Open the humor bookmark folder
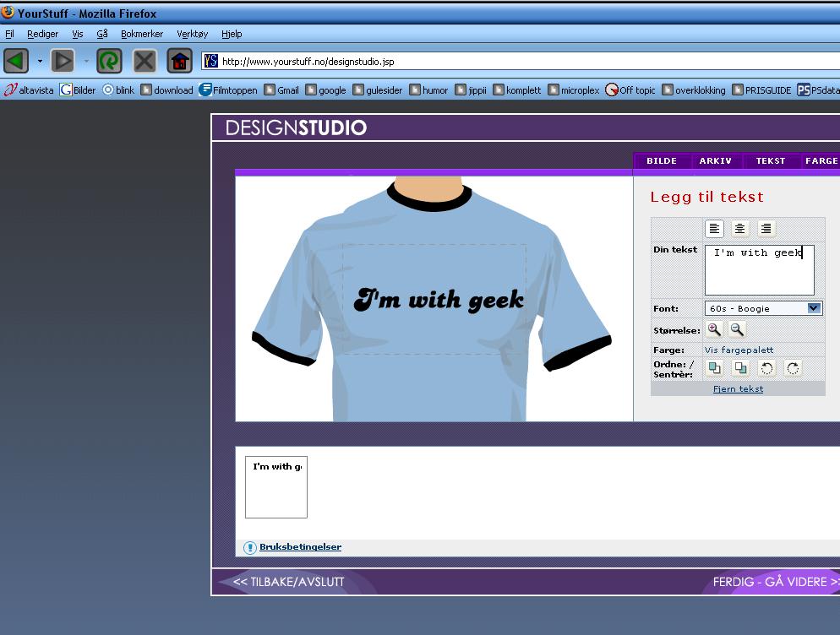This screenshot has height=635, width=840. pos(428,90)
